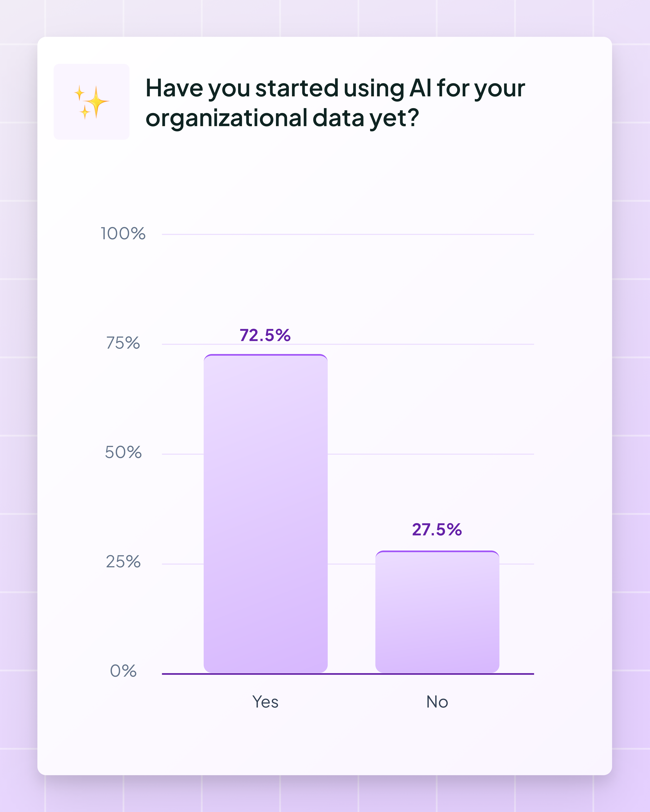Click the 27.5% value label
The image size is (650, 812).
pos(437,530)
